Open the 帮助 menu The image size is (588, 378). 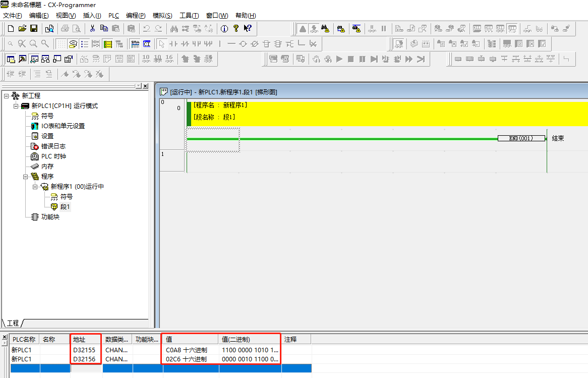point(246,15)
